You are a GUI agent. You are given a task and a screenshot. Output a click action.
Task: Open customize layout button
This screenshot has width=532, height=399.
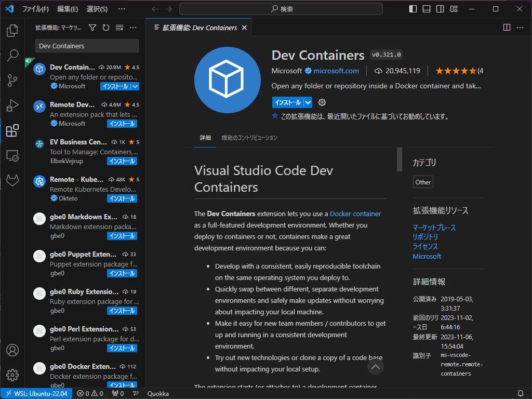(x=454, y=9)
